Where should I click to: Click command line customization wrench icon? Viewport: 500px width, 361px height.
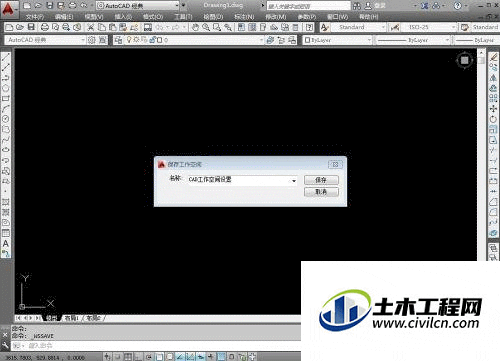click(5, 345)
